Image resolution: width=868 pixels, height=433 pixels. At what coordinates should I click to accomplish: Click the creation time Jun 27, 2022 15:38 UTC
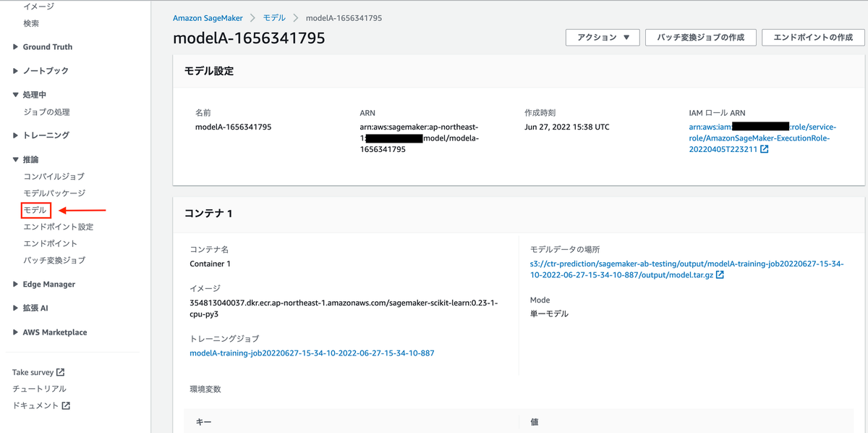click(x=567, y=127)
